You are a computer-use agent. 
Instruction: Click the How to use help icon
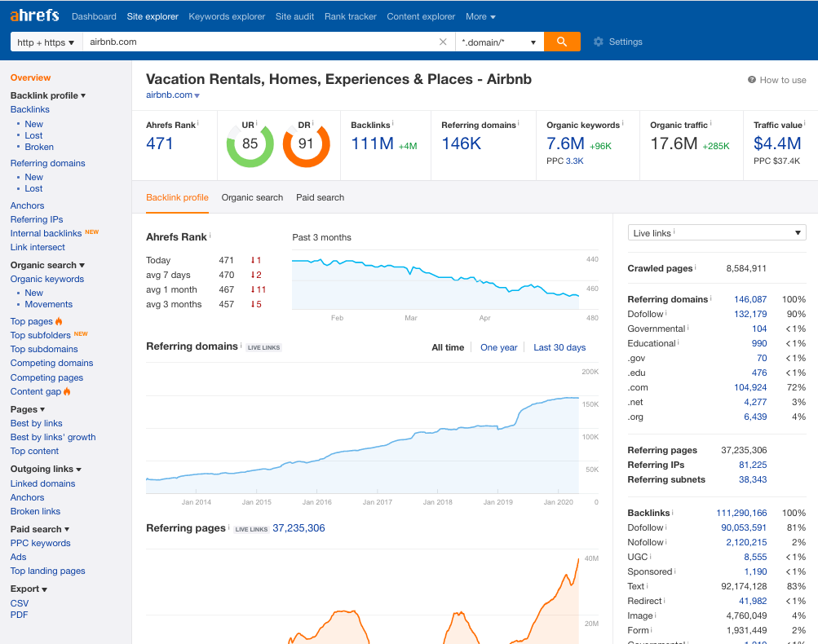point(752,80)
